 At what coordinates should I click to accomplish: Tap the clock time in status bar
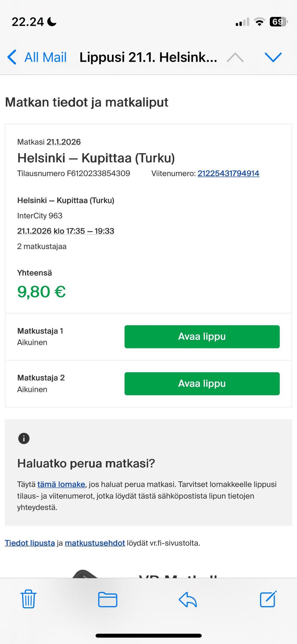pyautogui.click(x=28, y=22)
